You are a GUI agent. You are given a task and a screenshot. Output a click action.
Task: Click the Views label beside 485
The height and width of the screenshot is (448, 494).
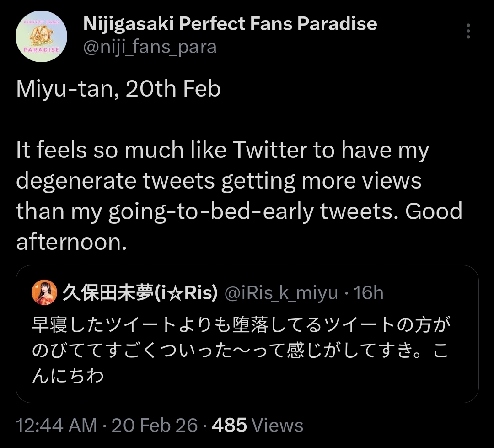tap(278, 425)
